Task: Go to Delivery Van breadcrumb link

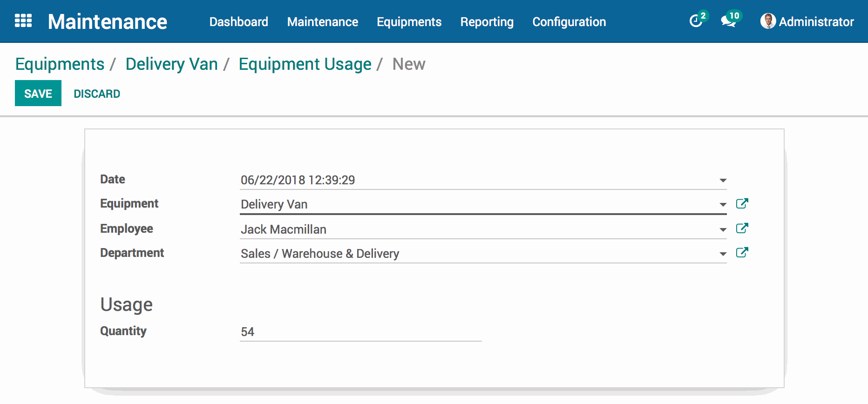Action: (172, 64)
